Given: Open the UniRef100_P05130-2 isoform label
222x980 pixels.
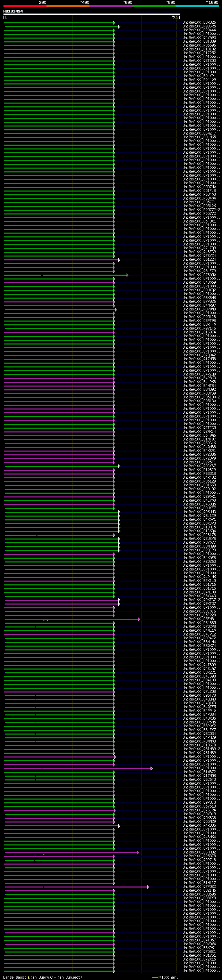Looking at the screenshot, I should [x=201, y=397].
